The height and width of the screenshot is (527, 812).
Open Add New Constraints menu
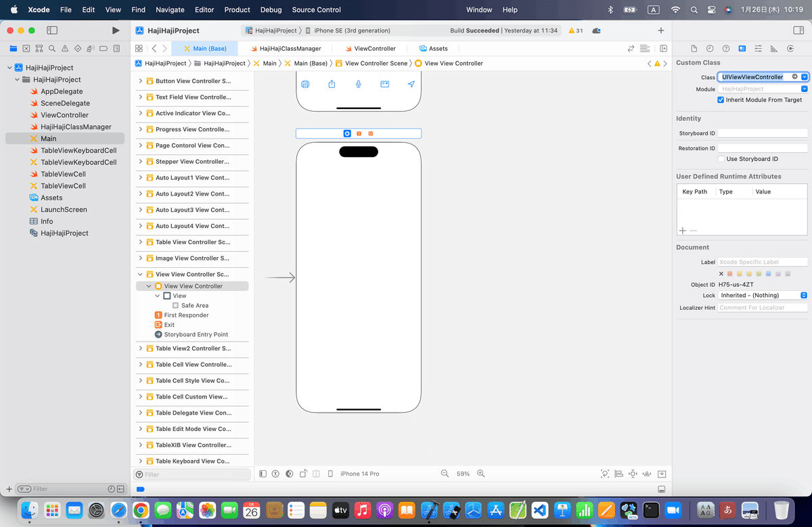pos(633,474)
